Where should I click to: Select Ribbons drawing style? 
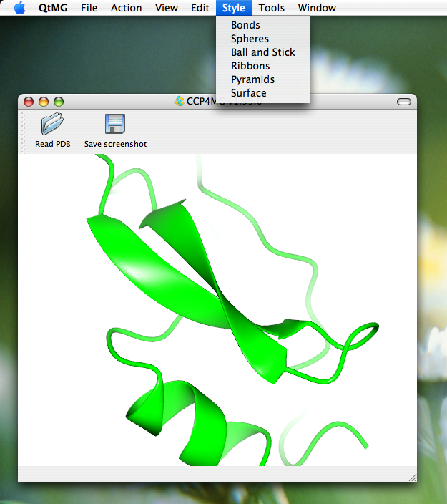pos(262,66)
